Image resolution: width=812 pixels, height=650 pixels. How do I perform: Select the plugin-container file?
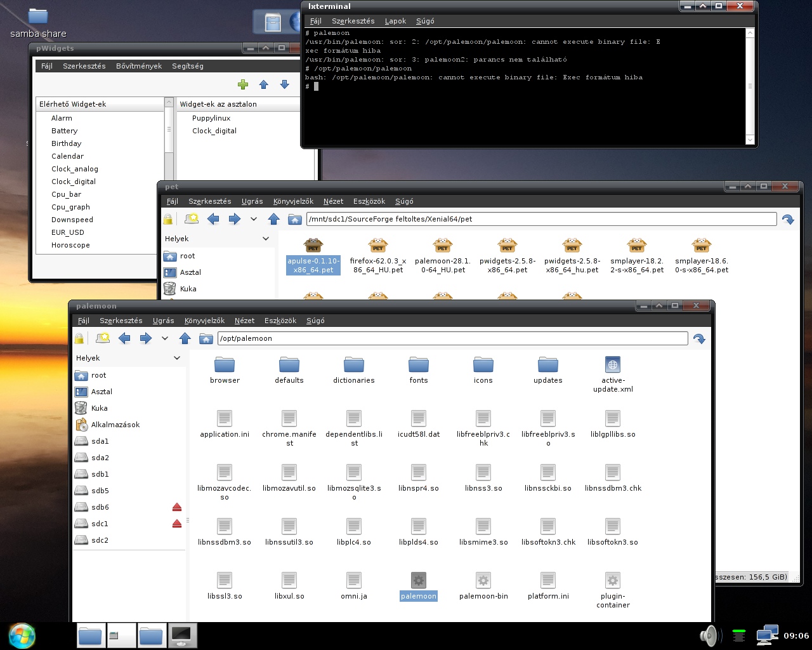pyautogui.click(x=613, y=590)
